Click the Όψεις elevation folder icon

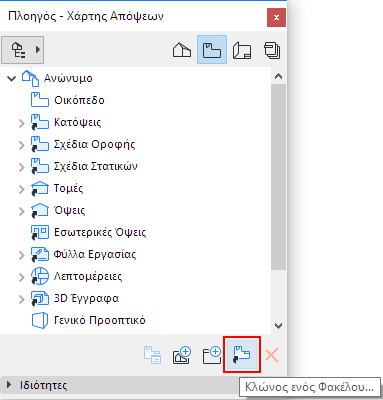[40, 210]
